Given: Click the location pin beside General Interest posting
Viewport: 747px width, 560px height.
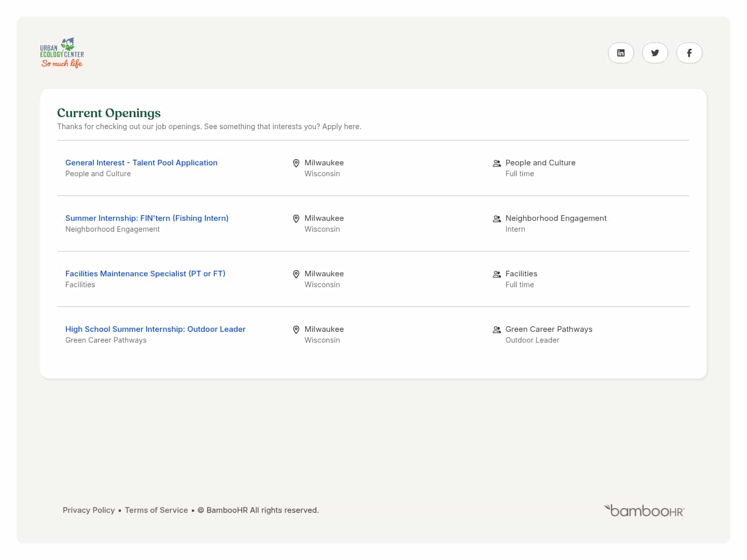Looking at the screenshot, I should point(296,163).
